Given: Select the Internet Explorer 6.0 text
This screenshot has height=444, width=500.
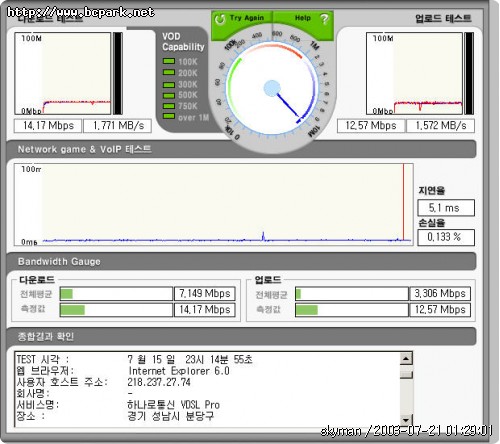Looking at the screenshot, I should pos(179,371).
